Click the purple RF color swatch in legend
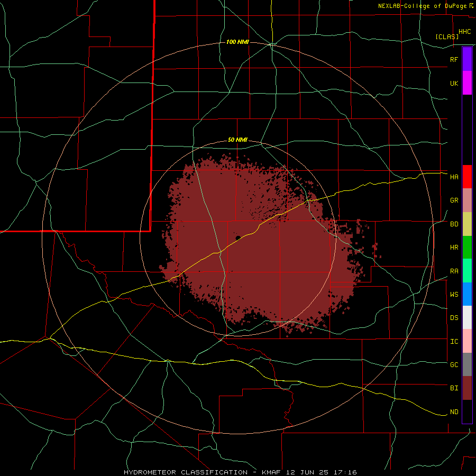Image resolution: width=476 pixels, height=476 pixels. [467, 59]
